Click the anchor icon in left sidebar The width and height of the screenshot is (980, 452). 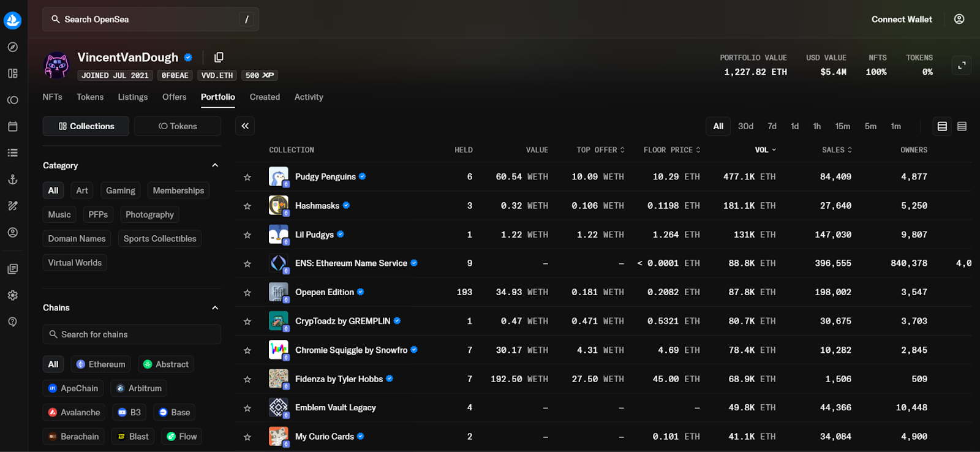pos(13,179)
